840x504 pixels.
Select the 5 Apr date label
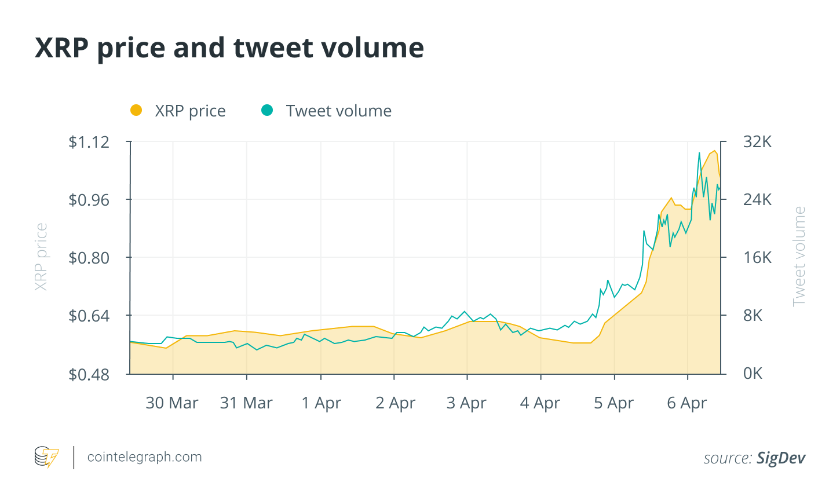pos(614,403)
